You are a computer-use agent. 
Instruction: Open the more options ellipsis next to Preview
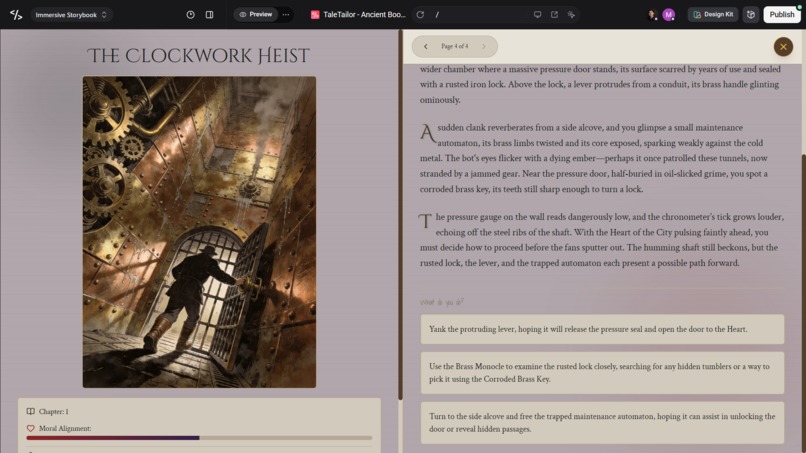286,14
